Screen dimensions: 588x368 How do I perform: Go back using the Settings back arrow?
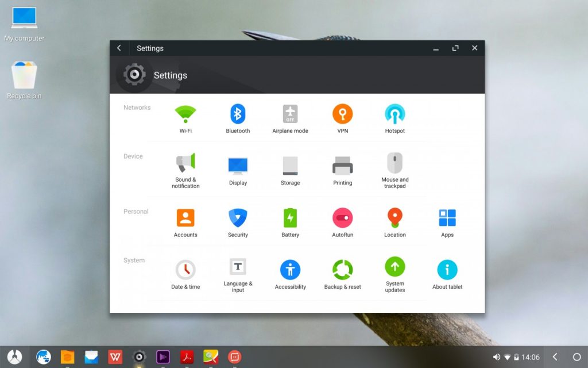tap(119, 48)
